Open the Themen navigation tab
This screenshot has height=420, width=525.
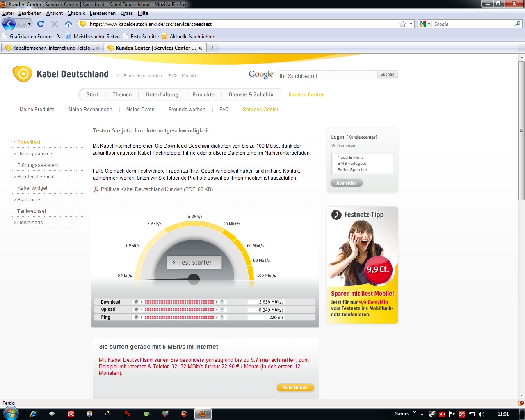122,94
